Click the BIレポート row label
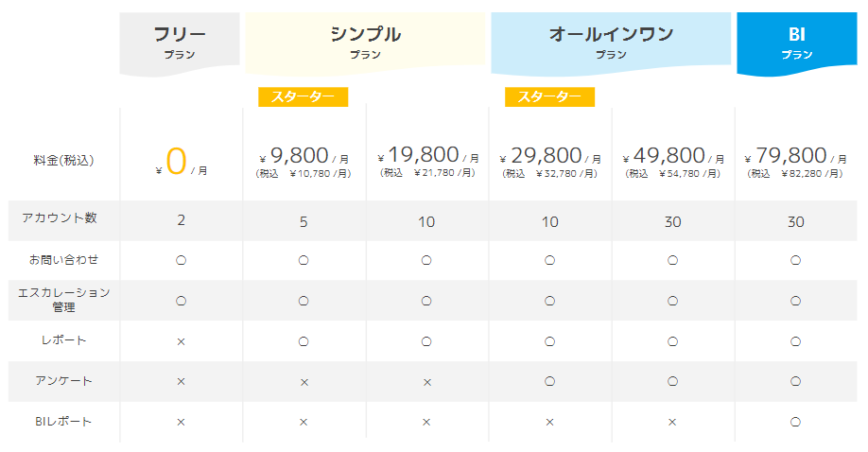 tap(61, 421)
